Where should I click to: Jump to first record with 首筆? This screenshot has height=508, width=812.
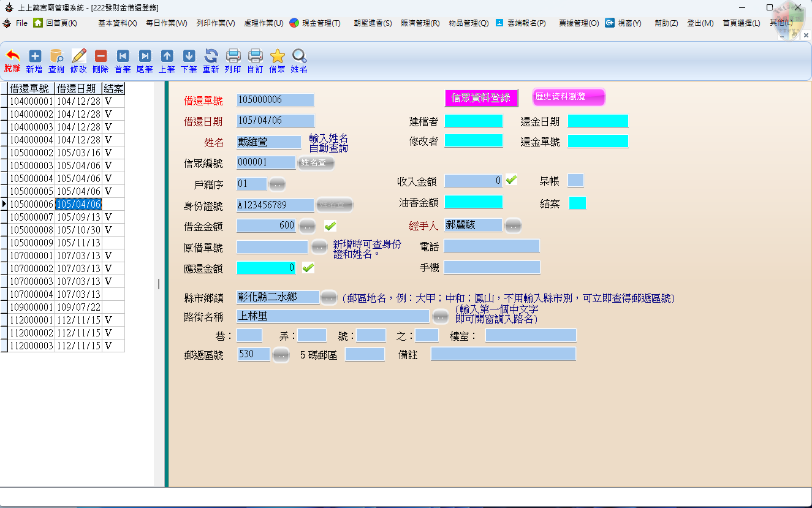pos(123,56)
